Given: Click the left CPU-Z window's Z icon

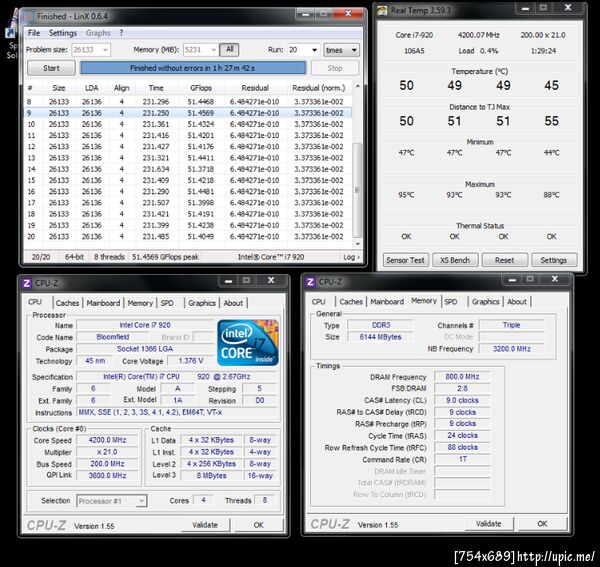Looking at the screenshot, I should point(26,283).
